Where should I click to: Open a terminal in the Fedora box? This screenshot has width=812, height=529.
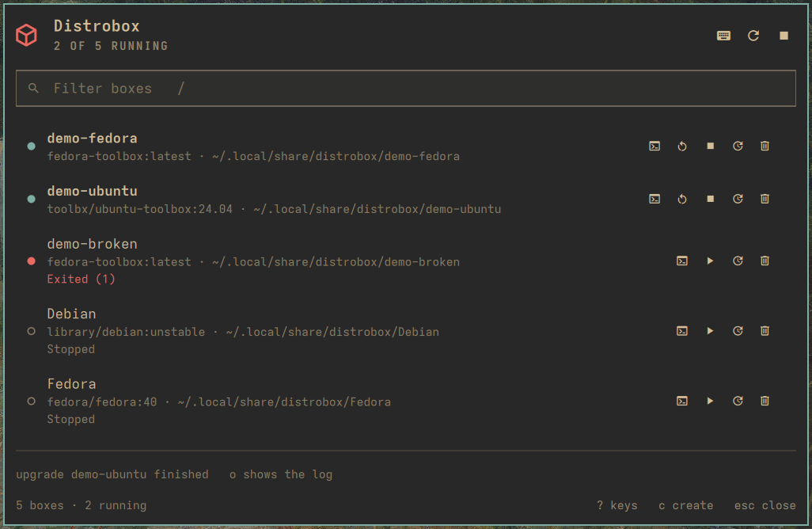682,401
